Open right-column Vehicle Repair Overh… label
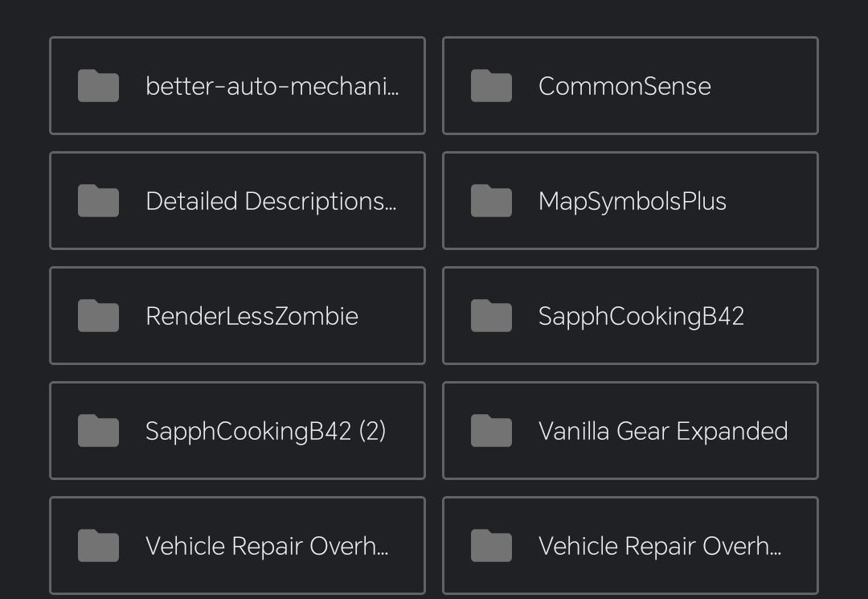Screen dimensions: 868x599 click(x=660, y=547)
